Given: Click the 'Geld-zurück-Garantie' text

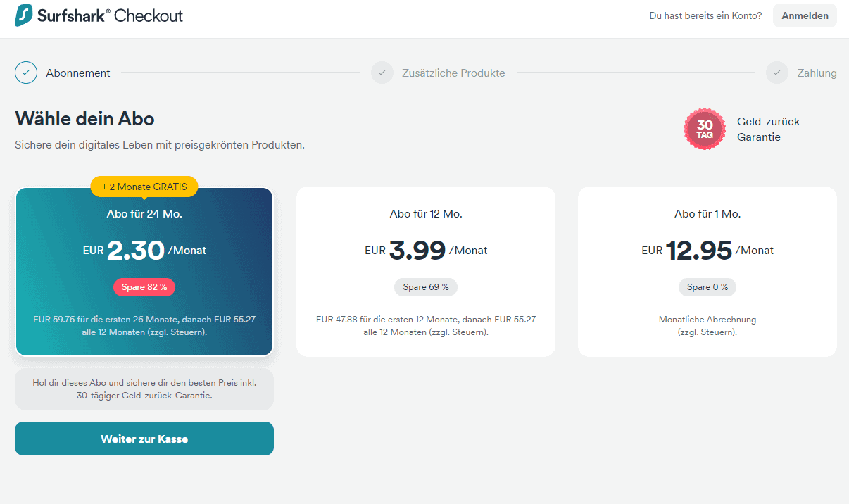Looking at the screenshot, I should [770, 130].
